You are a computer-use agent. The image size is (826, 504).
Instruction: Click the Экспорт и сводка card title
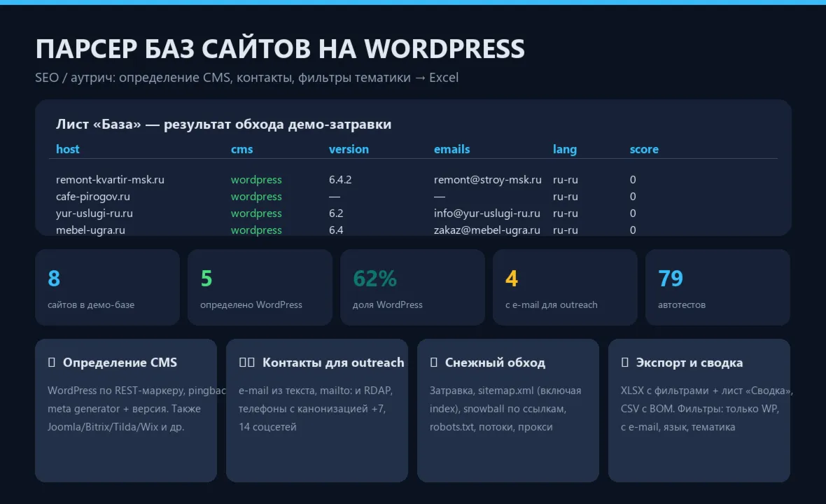coord(689,363)
